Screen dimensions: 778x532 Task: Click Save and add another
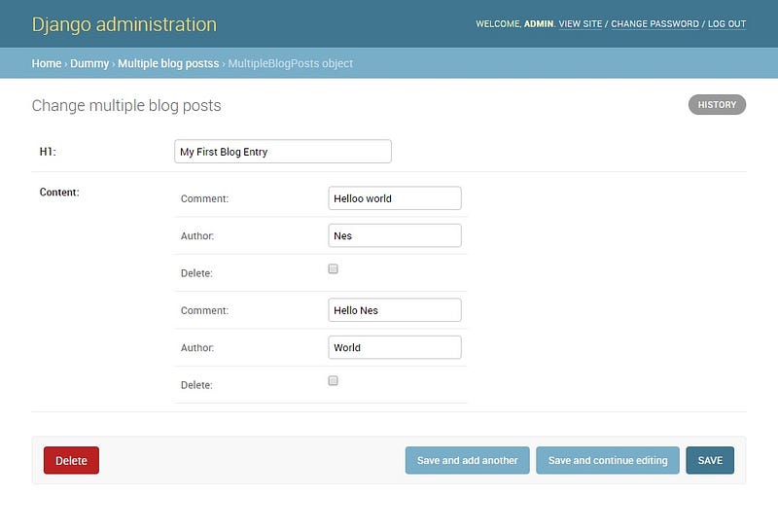coord(468,460)
